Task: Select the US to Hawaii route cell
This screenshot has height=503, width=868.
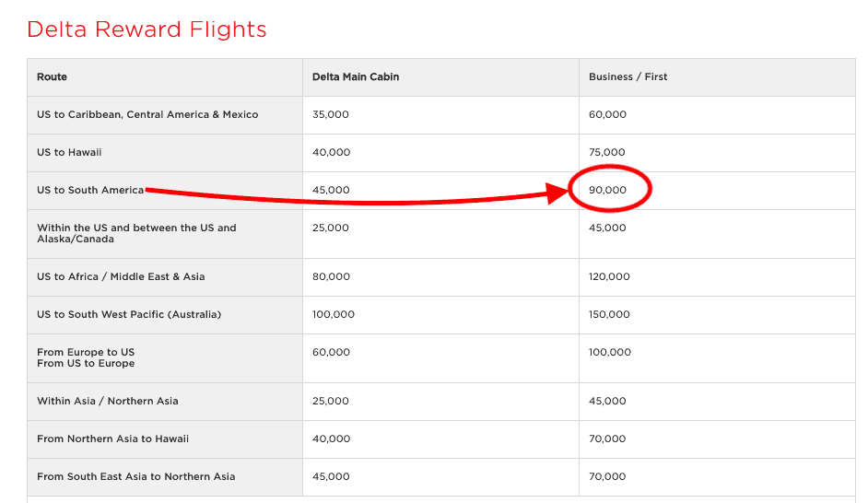Action: click(69, 152)
